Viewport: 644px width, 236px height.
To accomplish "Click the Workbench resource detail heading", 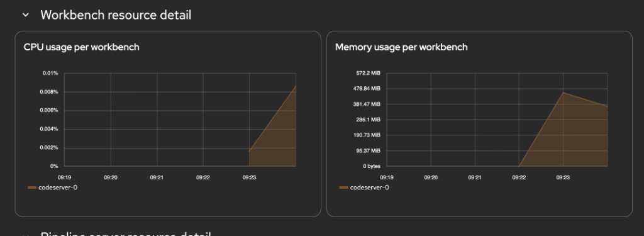I will [116, 15].
